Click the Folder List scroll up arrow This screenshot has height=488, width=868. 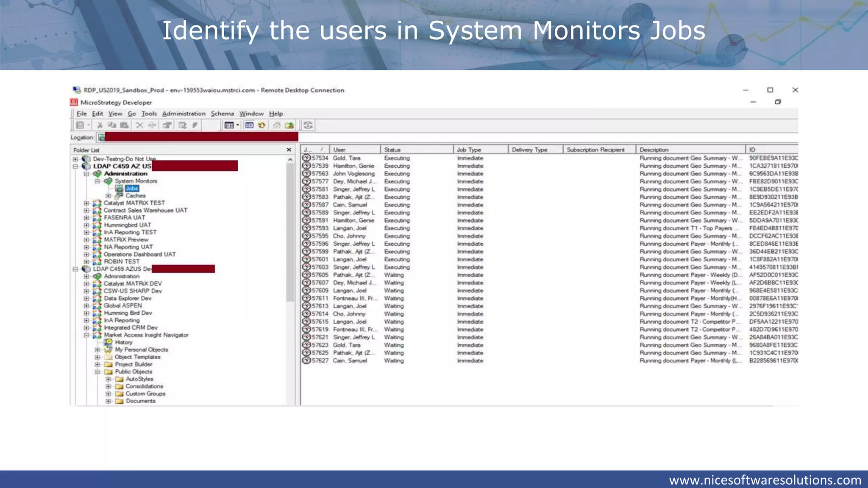(x=290, y=160)
